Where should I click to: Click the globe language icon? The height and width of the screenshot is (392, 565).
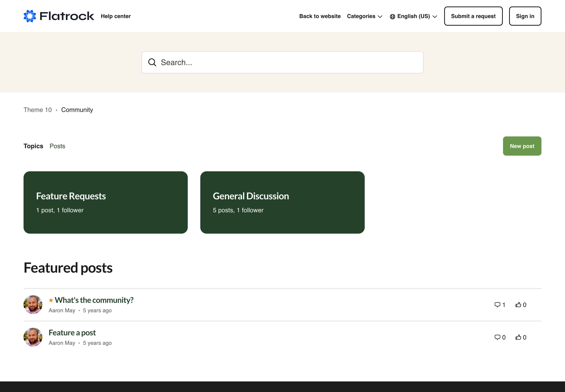coord(392,16)
